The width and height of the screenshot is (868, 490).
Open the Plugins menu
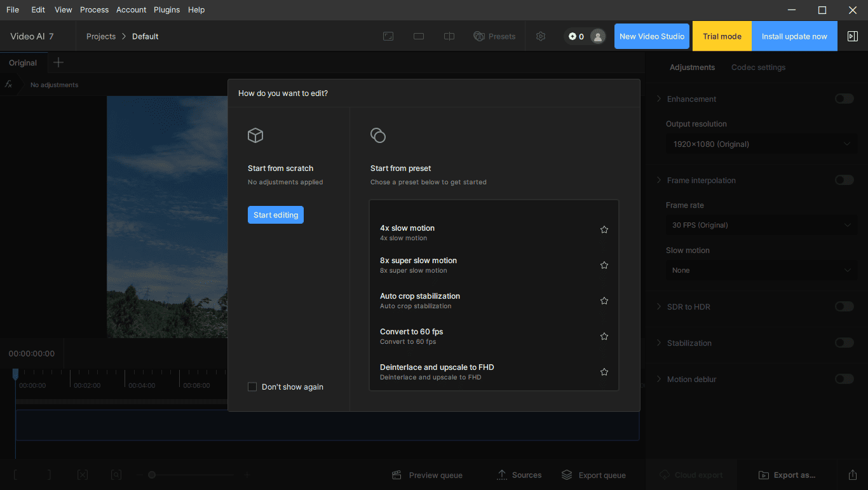coord(166,10)
